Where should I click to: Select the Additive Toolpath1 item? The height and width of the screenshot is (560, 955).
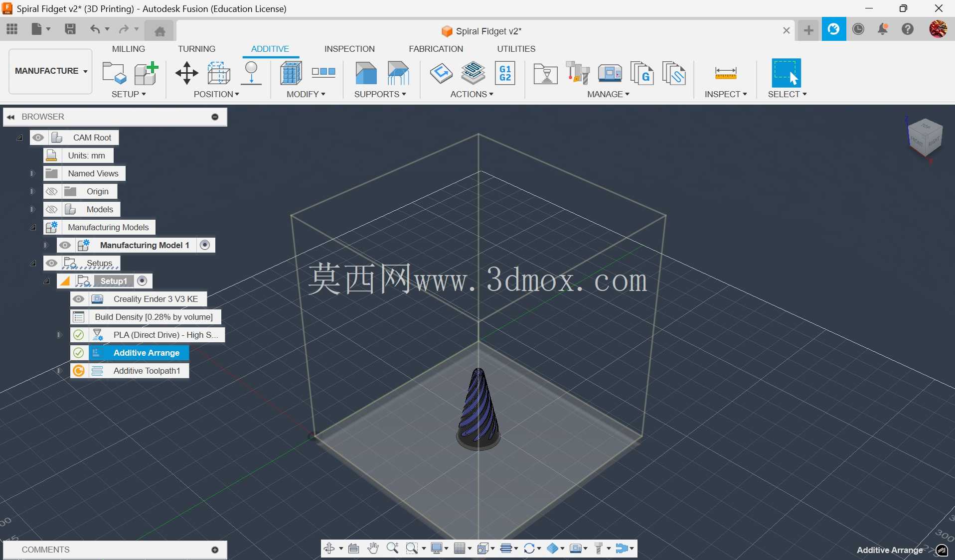pyautogui.click(x=147, y=371)
